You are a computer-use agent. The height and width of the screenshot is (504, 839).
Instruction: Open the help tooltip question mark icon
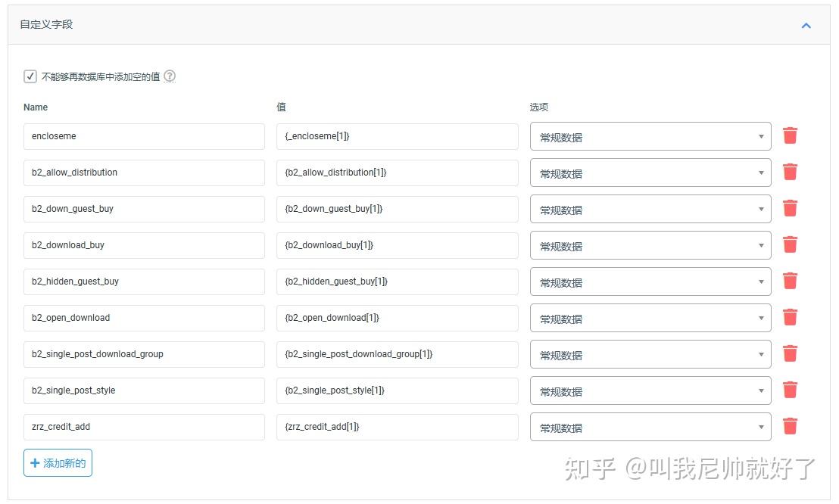[x=170, y=76]
